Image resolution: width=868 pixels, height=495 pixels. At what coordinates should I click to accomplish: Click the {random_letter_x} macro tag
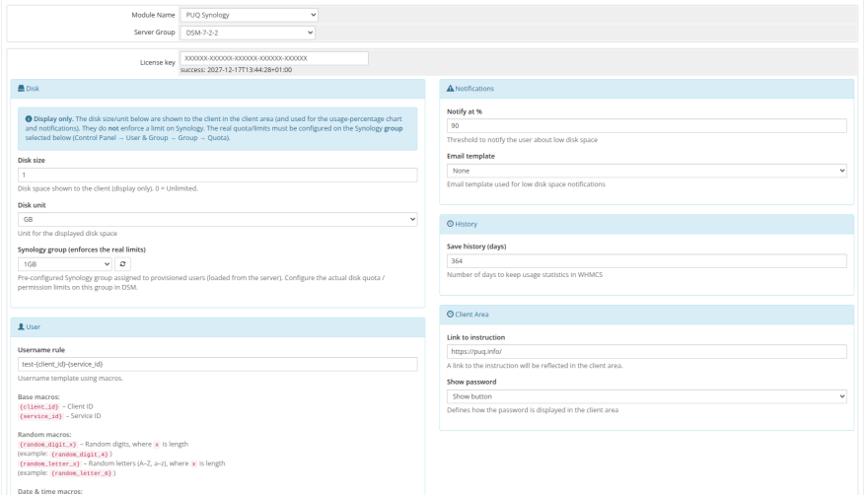(x=50, y=463)
